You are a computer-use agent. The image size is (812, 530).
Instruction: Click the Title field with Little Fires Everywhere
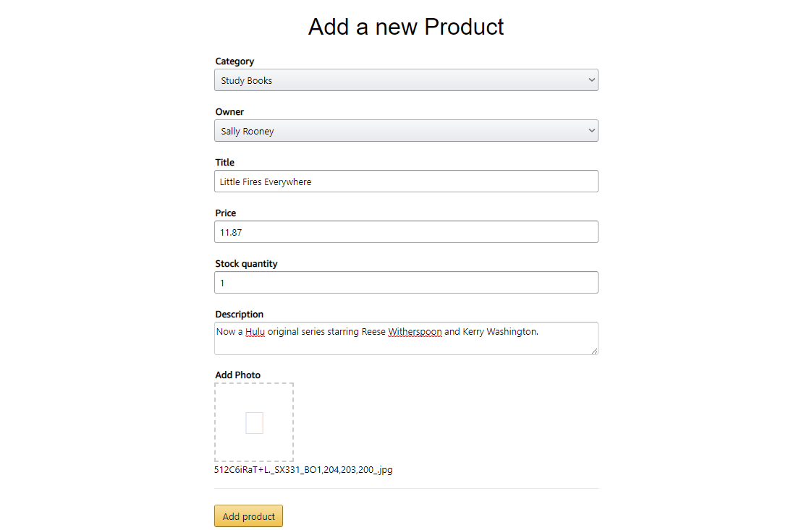(x=406, y=181)
